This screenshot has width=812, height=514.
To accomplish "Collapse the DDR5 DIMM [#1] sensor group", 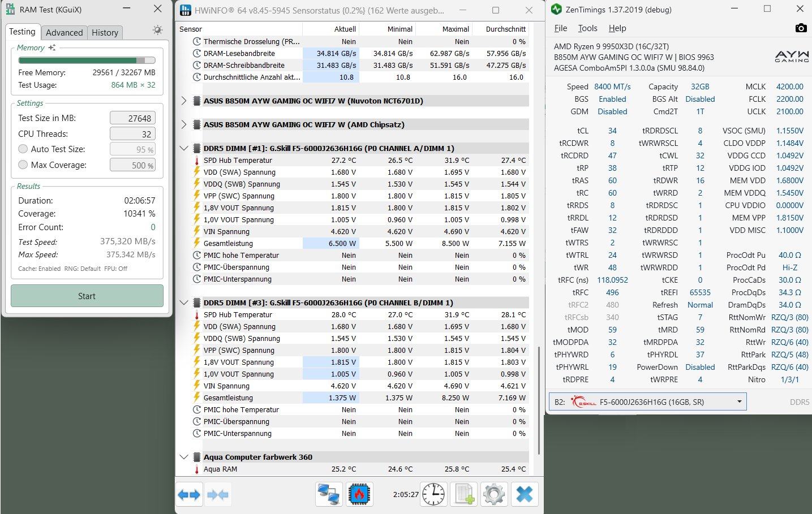I will [x=183, y=148].
